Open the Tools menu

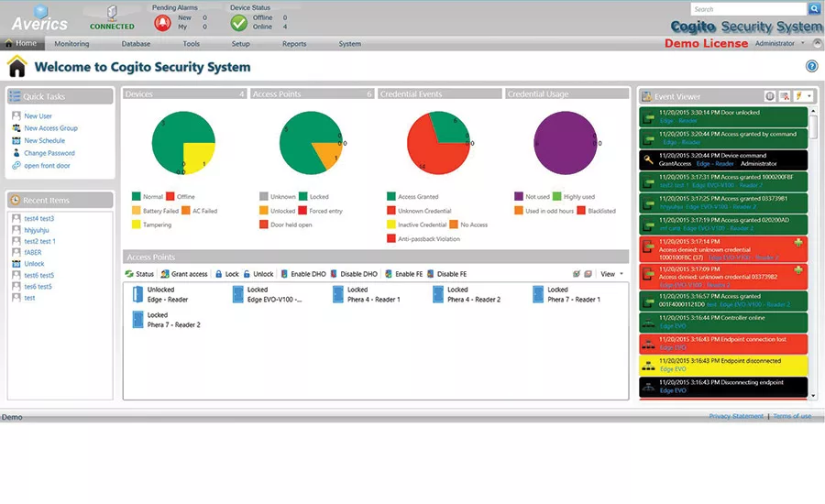(191, 44)
